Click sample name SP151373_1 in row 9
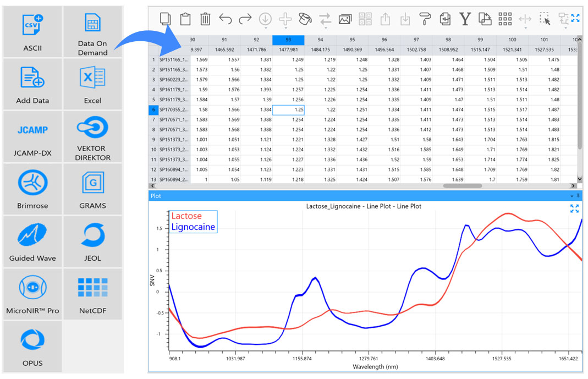 [174, 140]
